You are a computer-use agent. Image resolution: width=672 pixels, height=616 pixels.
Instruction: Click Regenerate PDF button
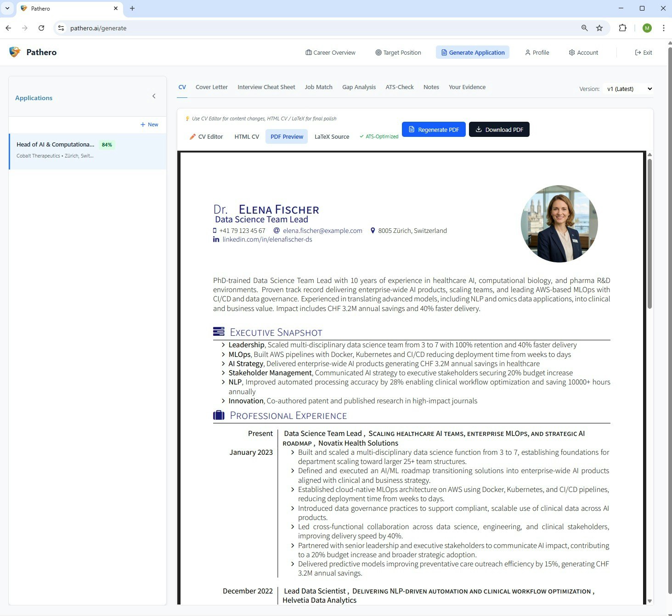[x=434, y=130]
